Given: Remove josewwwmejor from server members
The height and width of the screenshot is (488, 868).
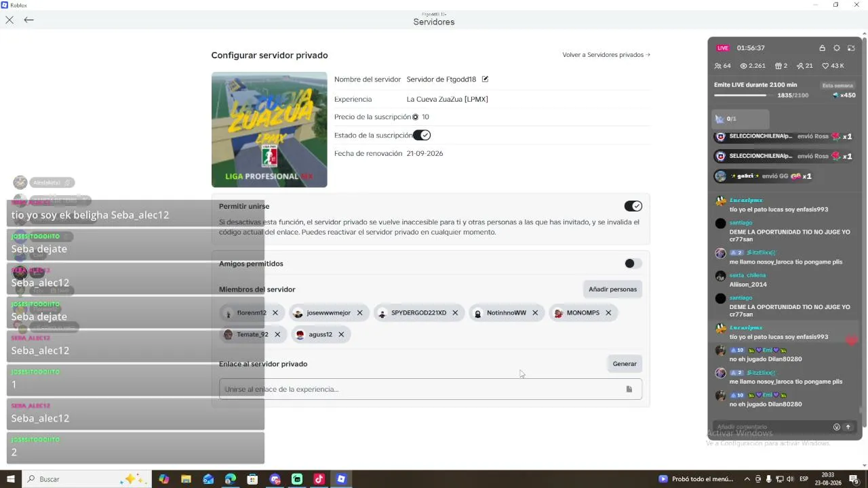Looking at the screenshot, I should (359, 313).
